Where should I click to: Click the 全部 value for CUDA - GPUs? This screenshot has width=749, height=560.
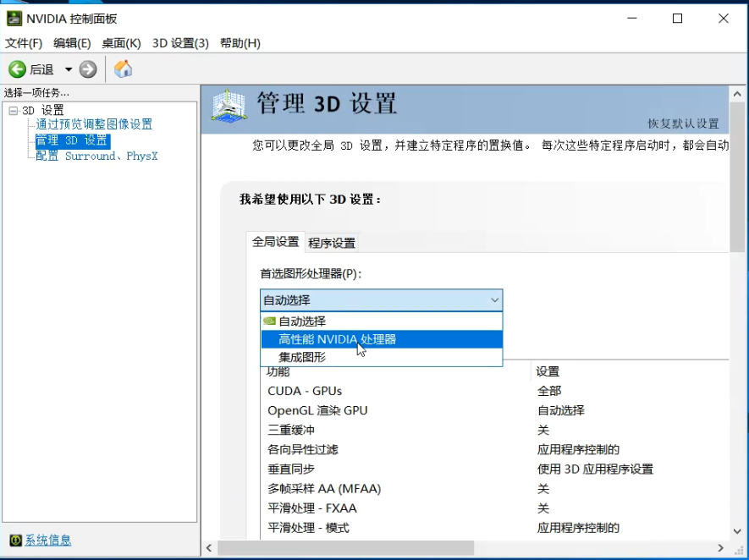(x=549, y=391)
